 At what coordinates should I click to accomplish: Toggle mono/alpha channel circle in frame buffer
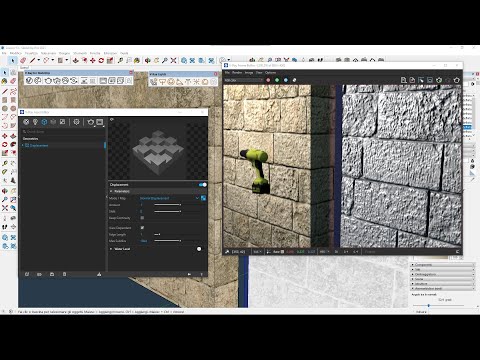294,80
